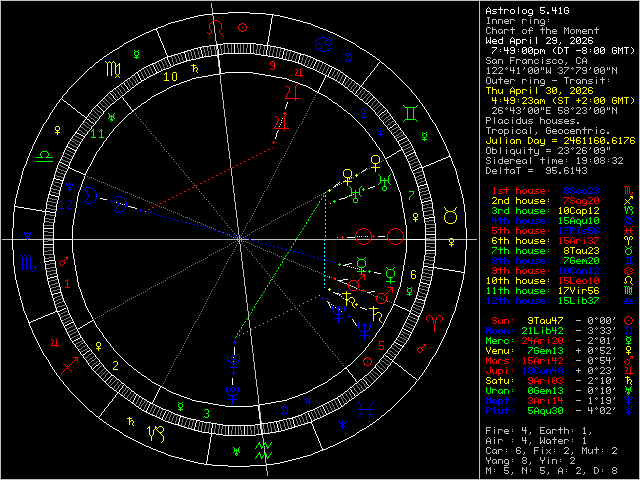Select the yellow Taurus sign on zodiac ring

(x=450, y=216)
